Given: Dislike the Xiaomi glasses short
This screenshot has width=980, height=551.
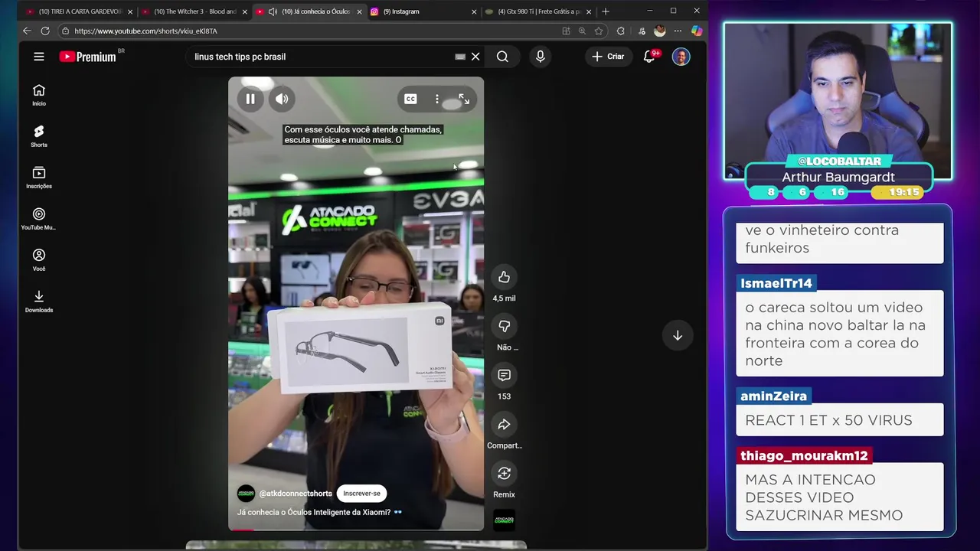Looking at the screenshot, I should click(504, 326).
